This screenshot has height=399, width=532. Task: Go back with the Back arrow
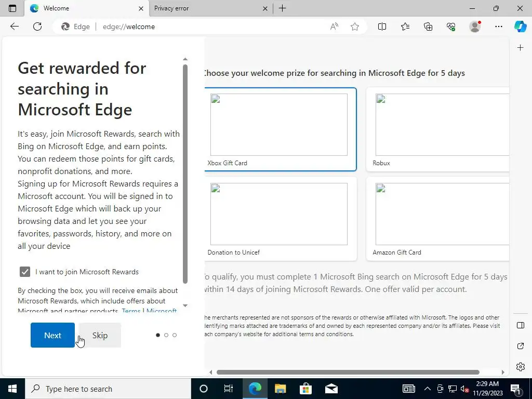coord(15,26)
